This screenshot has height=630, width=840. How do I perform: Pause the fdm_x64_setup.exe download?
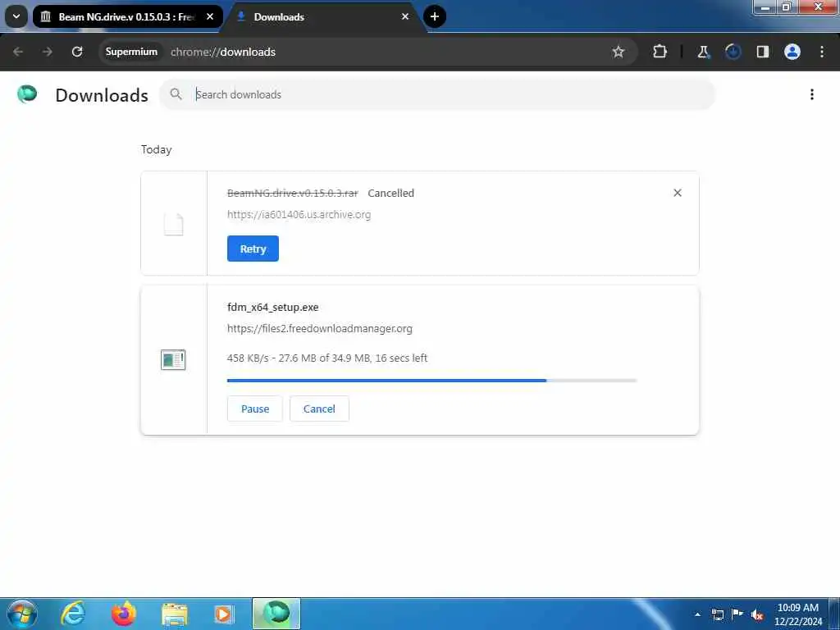(x=255, y=409)
